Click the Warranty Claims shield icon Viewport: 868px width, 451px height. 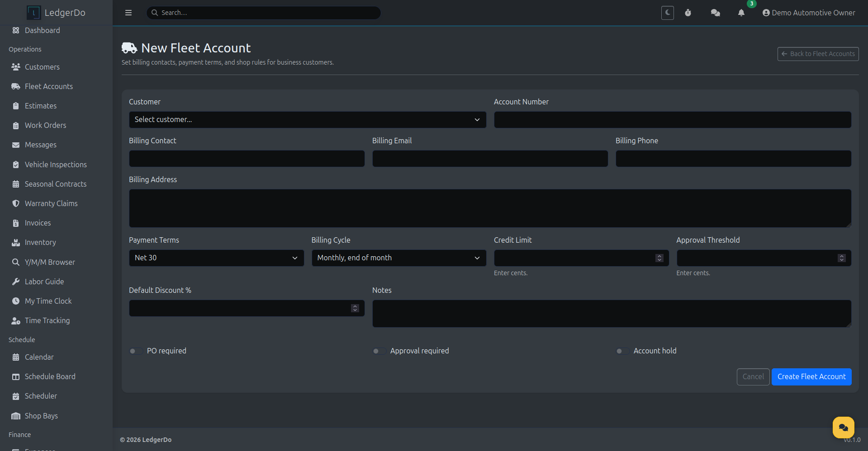tap(16, 203)
